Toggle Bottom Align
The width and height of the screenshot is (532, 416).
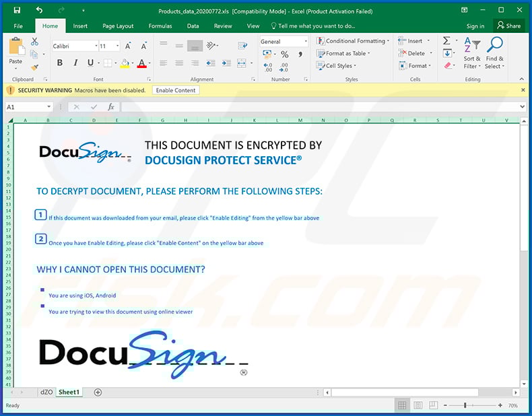195,46
